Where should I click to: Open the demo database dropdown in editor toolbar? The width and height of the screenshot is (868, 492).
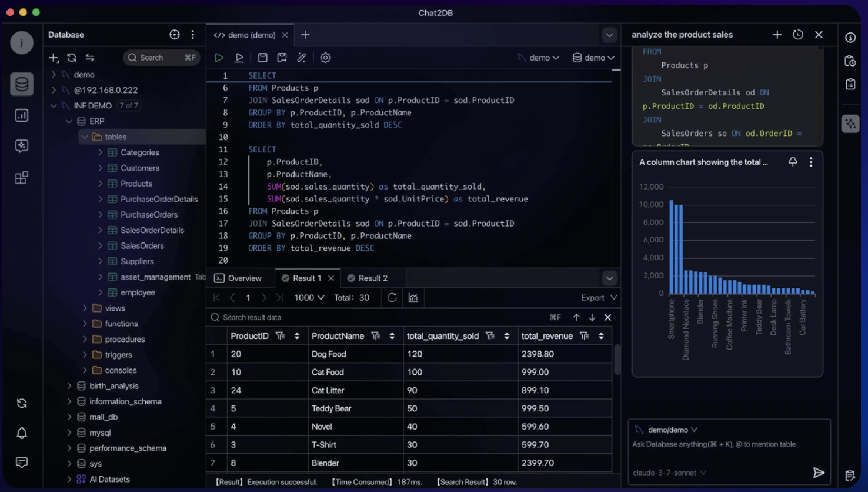(x=593, y=58)
